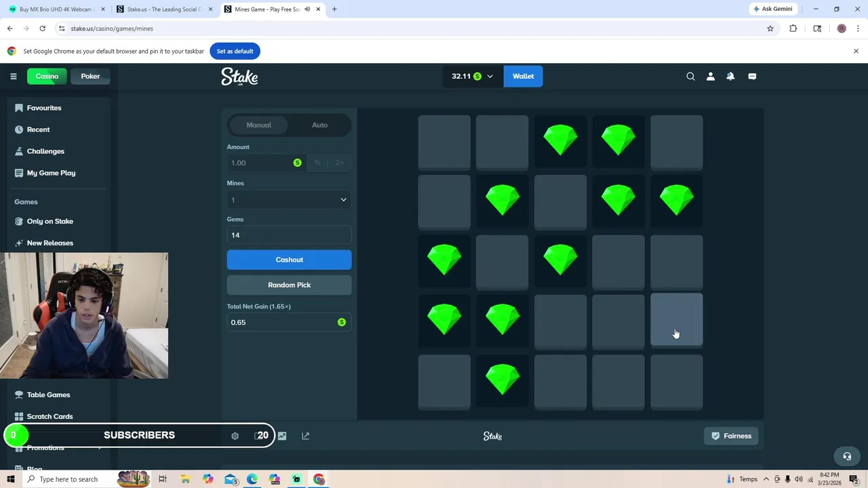This screenshot has height=488, width=868.
Task: Open Recent games in sidebar
Action: tap(38, 129)
